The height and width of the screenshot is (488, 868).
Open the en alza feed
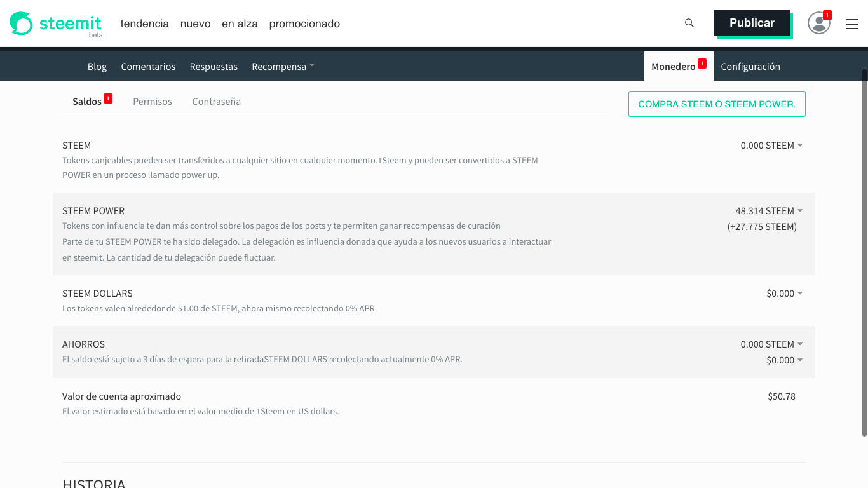coord(240,24)
